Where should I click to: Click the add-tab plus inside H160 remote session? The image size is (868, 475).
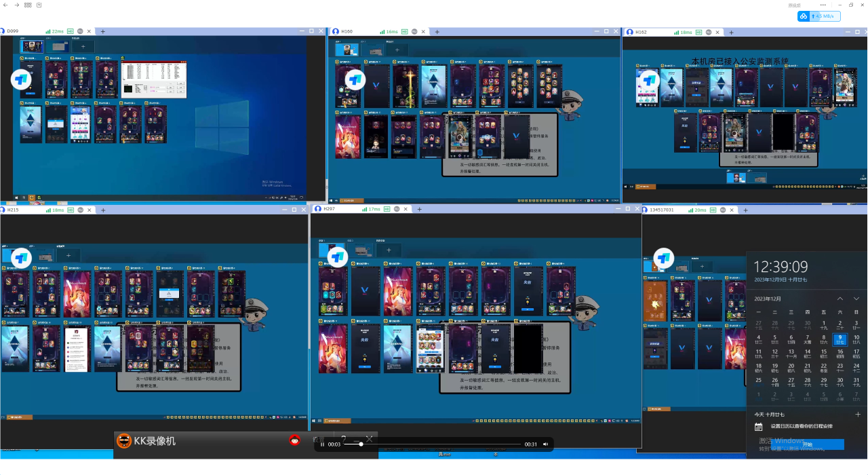tap(397, 50)
